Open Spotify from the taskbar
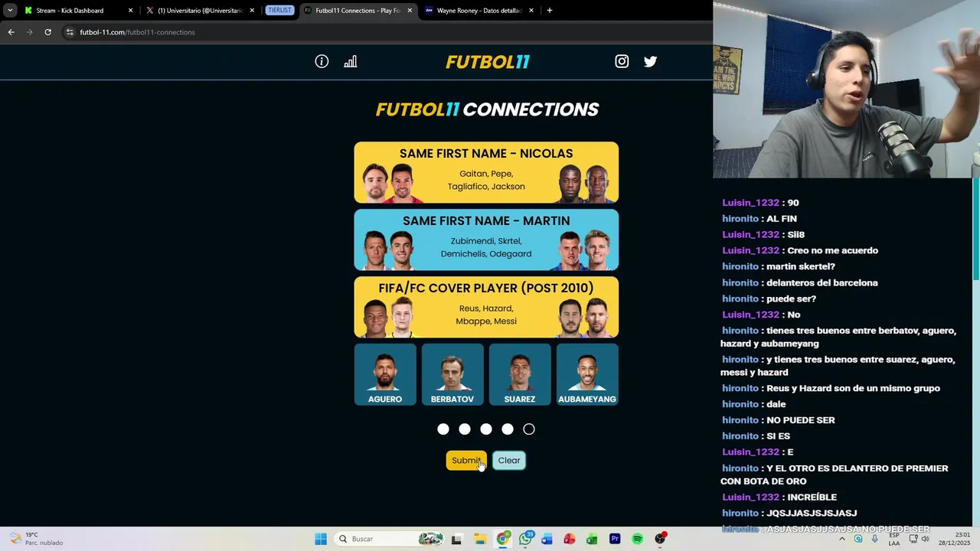The width and height of the screenshot is (980, 551). [637, 539]
